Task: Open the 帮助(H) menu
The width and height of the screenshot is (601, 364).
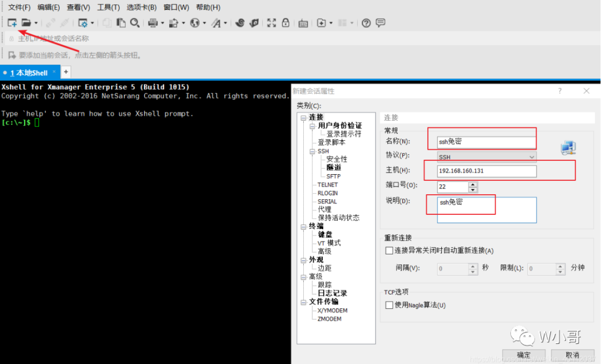Action: [208, 7]
